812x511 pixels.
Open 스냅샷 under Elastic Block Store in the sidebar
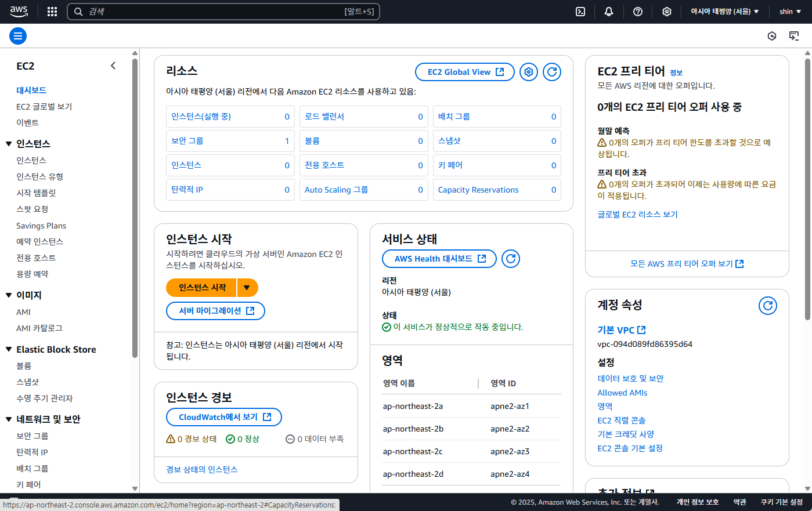(27, 382)
